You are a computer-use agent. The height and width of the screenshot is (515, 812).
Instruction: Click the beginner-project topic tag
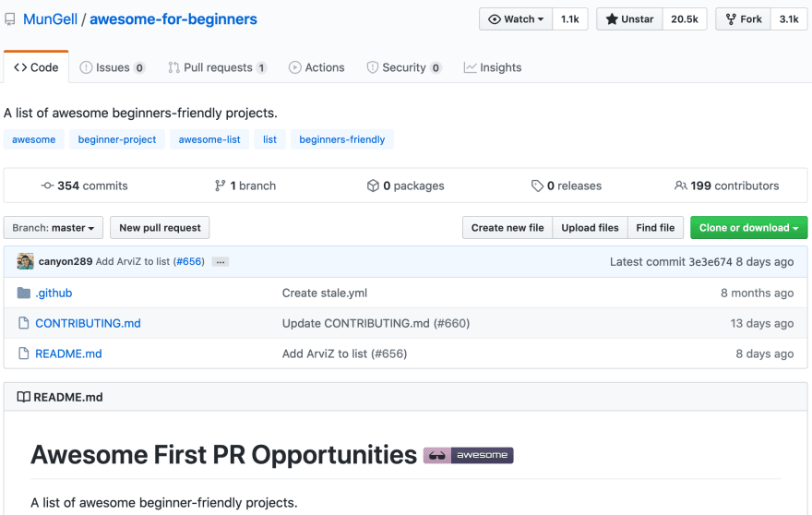click(117, 139)
